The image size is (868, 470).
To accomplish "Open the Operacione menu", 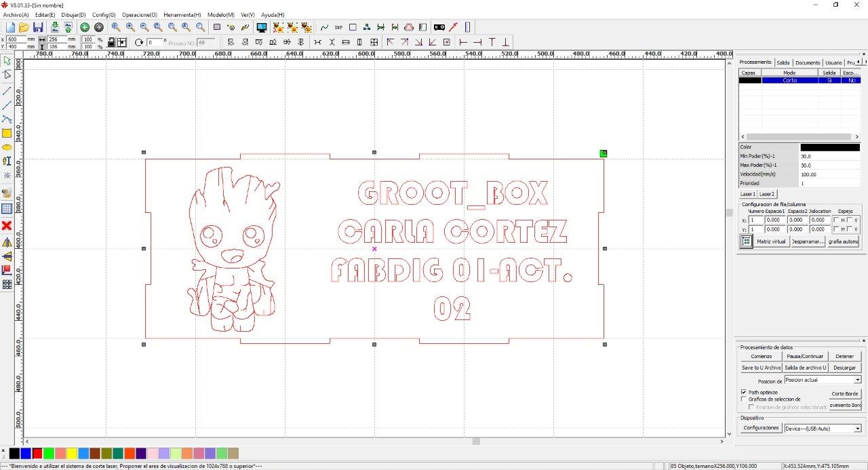I will click(140, 14).
